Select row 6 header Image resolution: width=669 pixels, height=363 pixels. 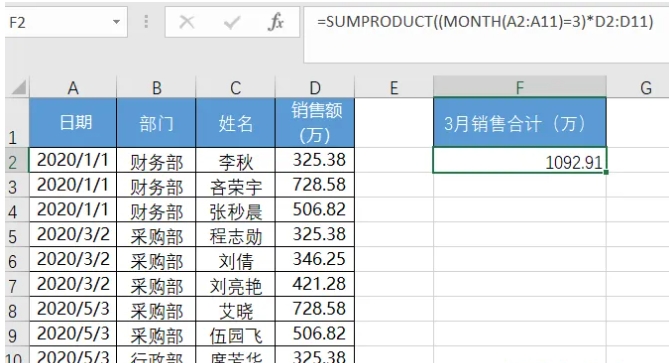coord(17,259)
